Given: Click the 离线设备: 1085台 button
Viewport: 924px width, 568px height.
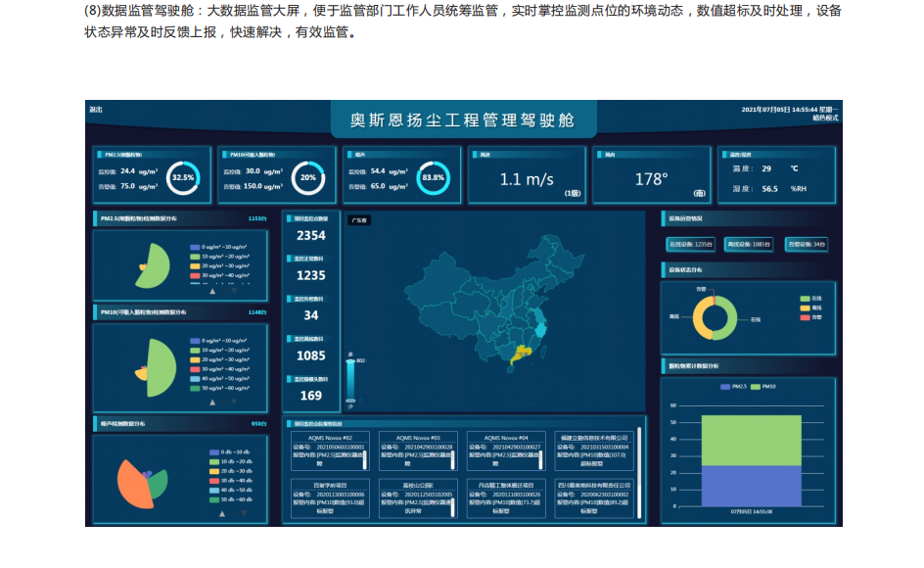Looking at the screenshot, I should tap(749, 244).
